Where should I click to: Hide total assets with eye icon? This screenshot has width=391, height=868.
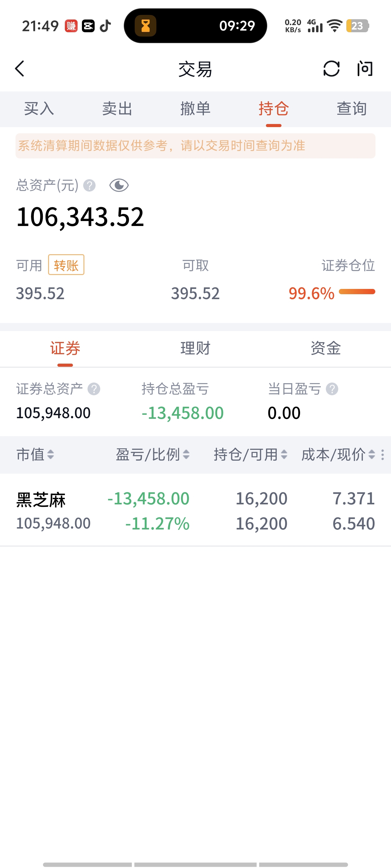click(x=119, y=185)
